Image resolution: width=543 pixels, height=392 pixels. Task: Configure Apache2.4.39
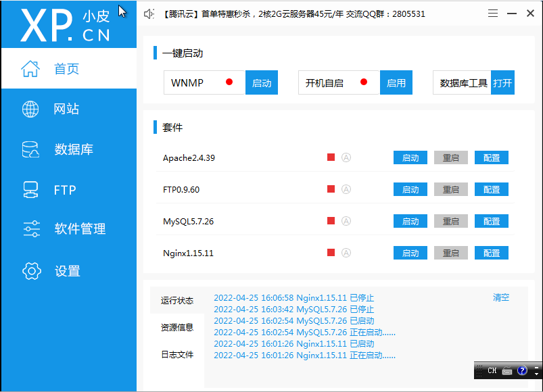click(492, 157)
